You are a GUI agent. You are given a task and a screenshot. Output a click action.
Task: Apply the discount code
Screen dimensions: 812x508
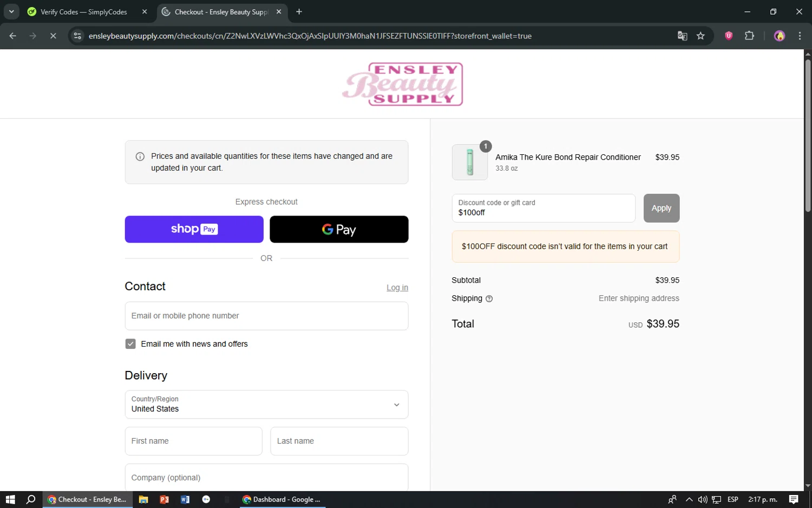pos(662,208)
